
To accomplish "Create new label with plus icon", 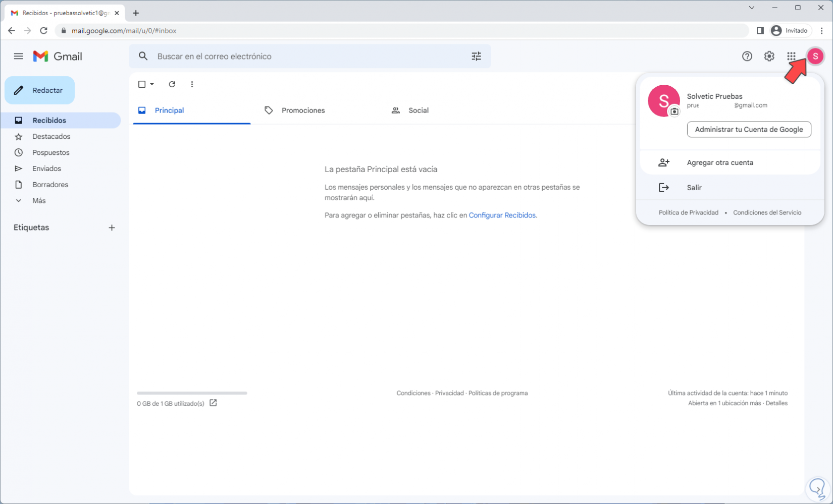I will (112, 228).
